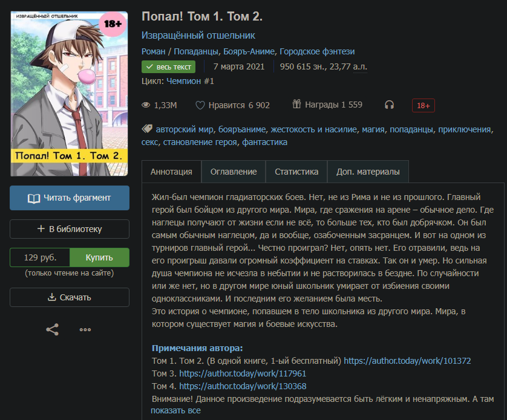This screenshot has width=507, height=420.
Task: Click the eye views counter icon
Action: click(x=146, y=105)
